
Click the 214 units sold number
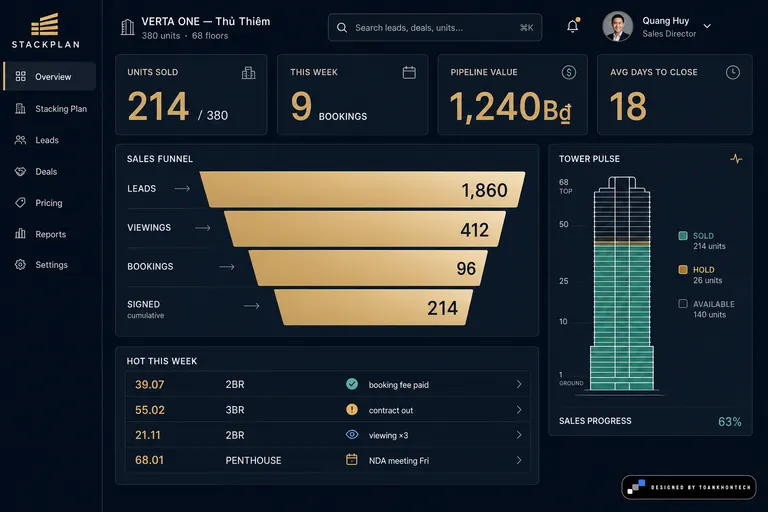[x=158, y=106]
